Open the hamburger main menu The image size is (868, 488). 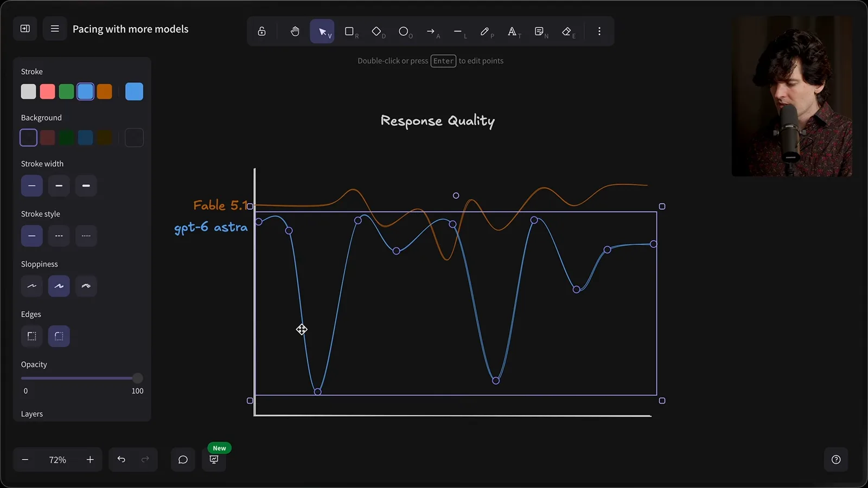click(55, 29)
